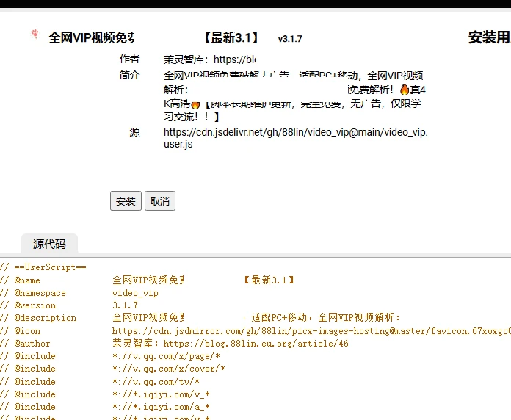Click the @include *://v.qq.com/x/cover/* line

[113, 369]
